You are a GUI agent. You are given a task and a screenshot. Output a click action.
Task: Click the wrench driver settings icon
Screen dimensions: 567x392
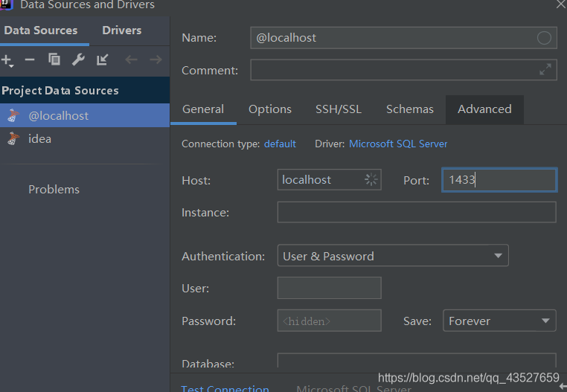[78, 60]
